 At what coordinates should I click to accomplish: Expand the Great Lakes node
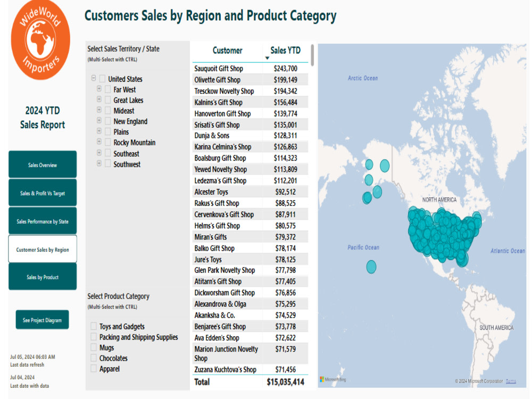click(99, 99)
